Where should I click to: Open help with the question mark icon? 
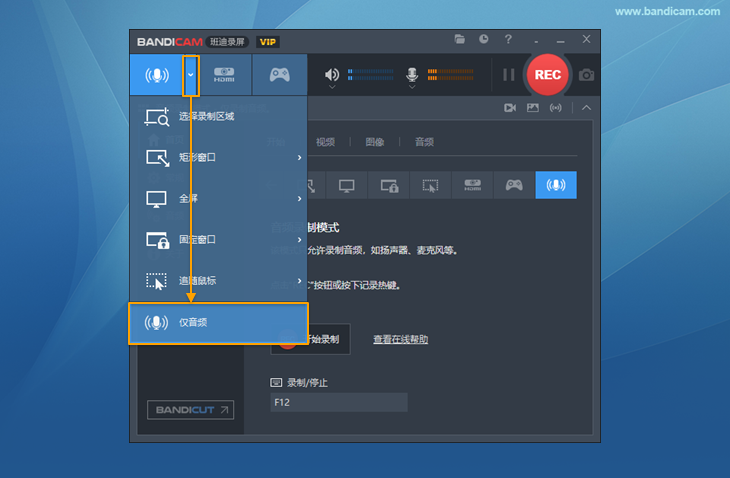click(508, 39)
